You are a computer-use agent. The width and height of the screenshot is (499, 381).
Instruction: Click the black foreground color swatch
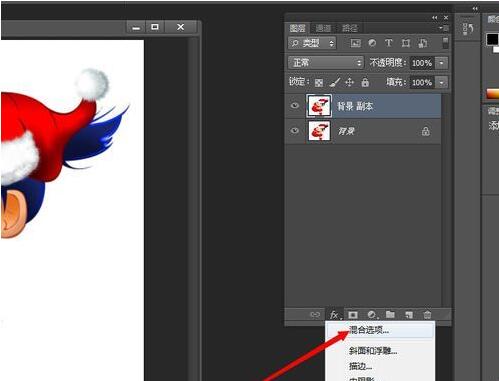(x=492, y=39)
